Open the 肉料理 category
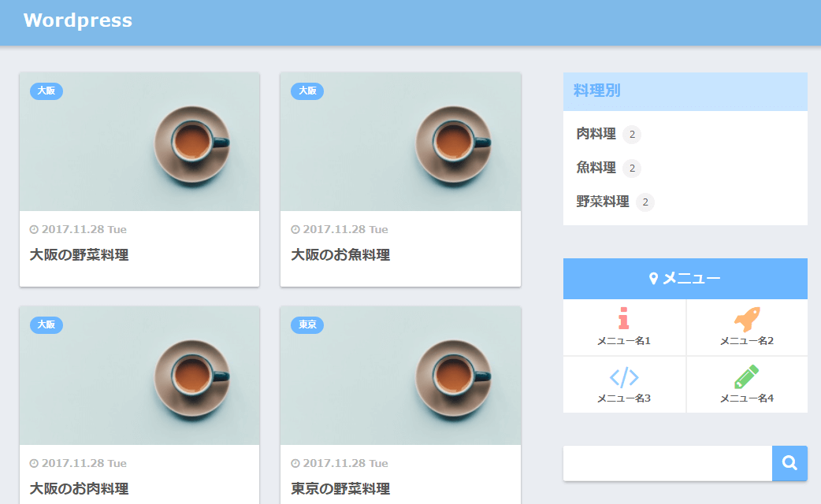821x504 pixels. point(596,135)
